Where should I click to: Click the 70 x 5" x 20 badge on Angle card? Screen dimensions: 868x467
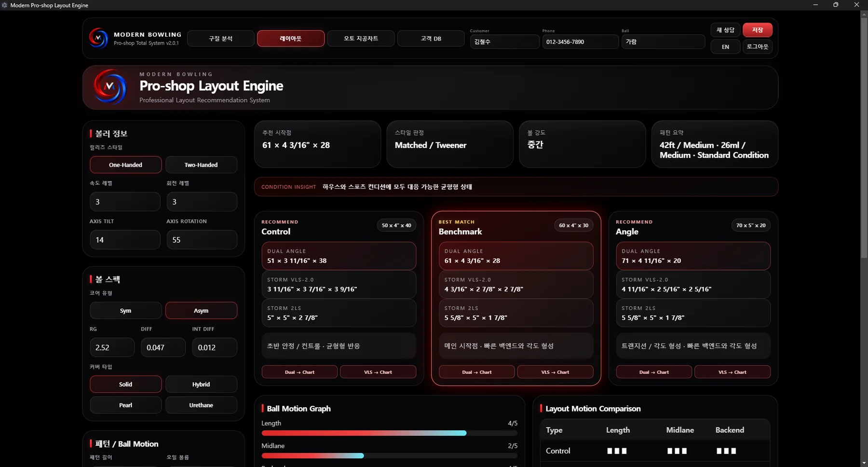click(x=751, y=225)
